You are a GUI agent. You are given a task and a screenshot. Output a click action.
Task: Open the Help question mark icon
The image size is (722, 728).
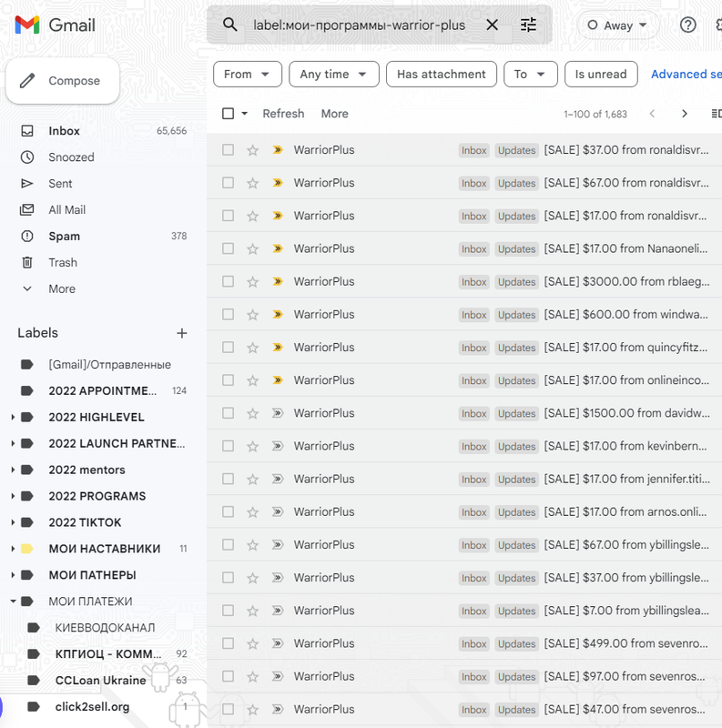click(687, 25)
